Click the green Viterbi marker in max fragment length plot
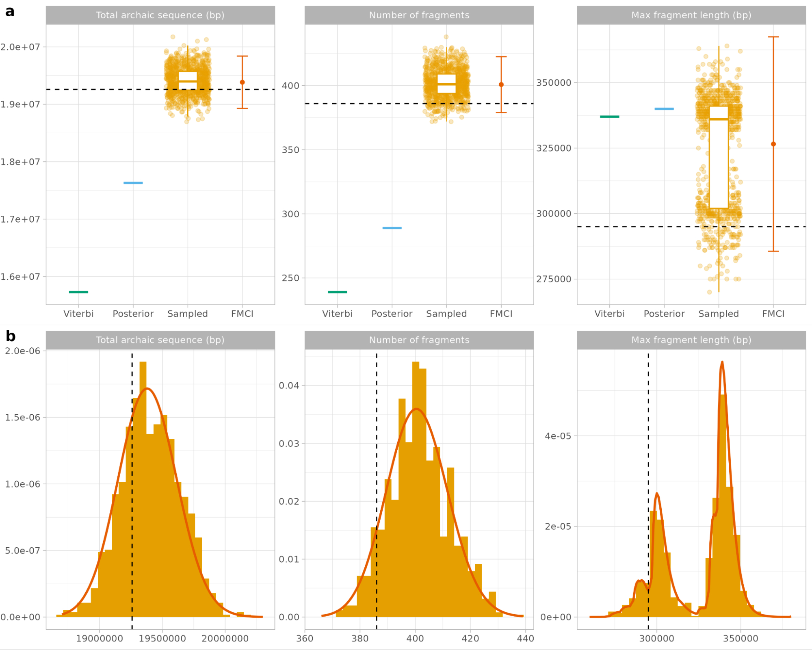The image size is (812, 650). tap(609, 117)
